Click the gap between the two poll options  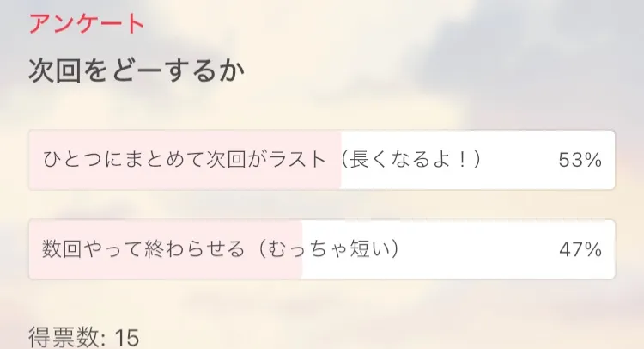click(x=322, y=205)
